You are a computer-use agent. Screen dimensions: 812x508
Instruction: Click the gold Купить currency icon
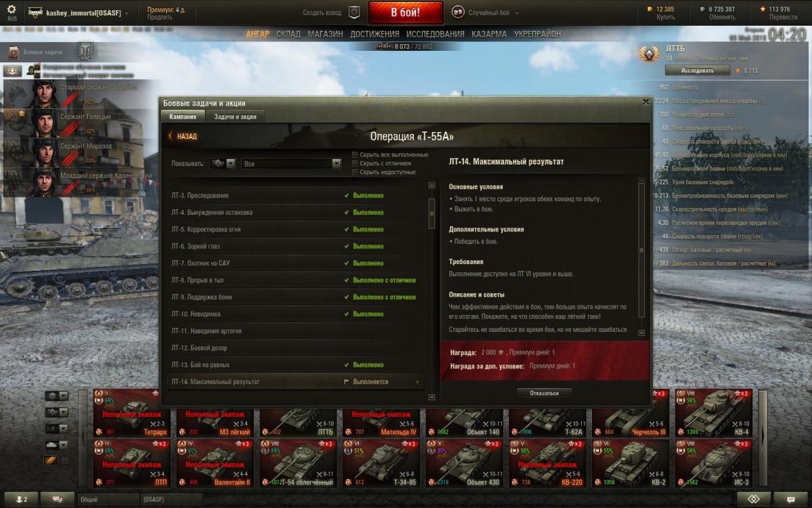pos(650,9)
